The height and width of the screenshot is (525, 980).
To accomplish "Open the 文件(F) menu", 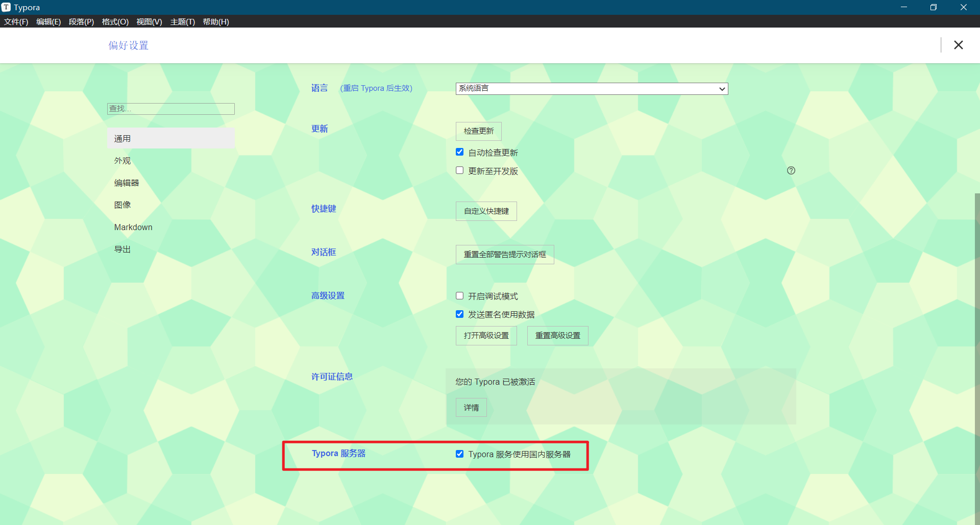I will 16,21.
